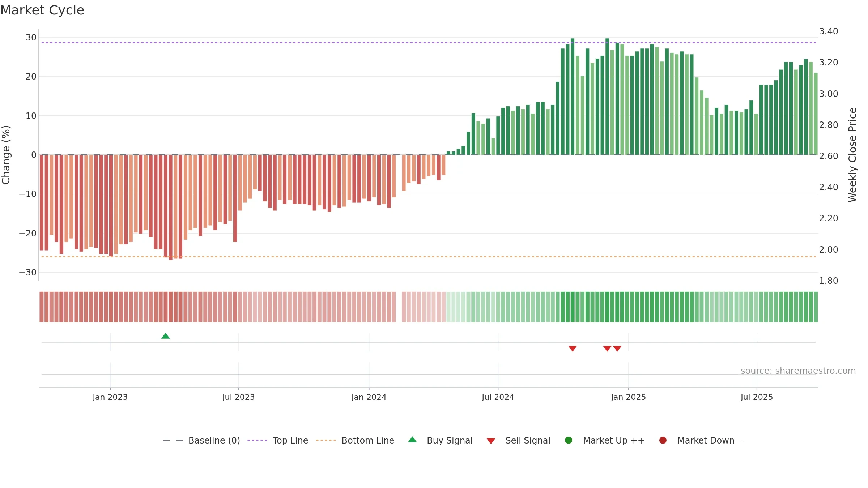Click the 3.40 price axis label

[829, 31]
